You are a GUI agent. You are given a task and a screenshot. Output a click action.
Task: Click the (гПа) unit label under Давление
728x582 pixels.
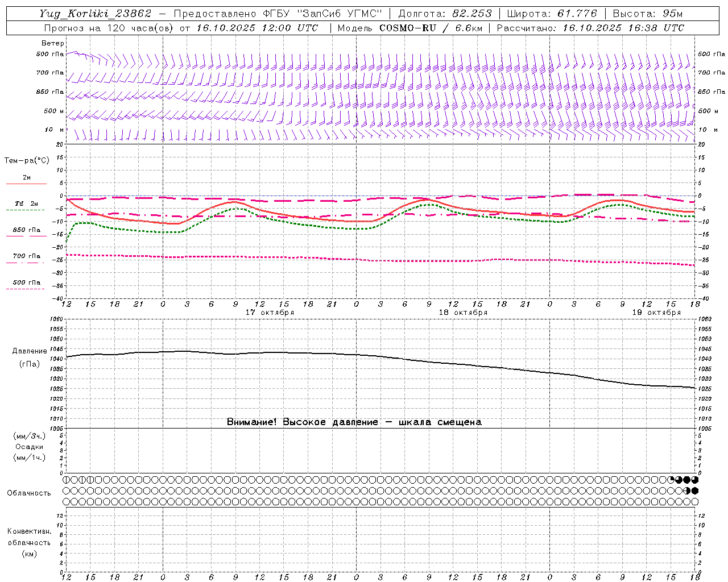(30, 364)
